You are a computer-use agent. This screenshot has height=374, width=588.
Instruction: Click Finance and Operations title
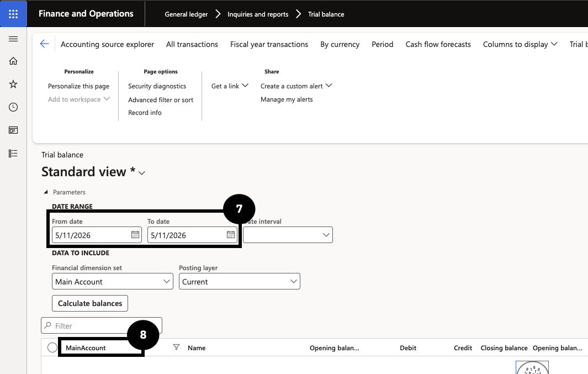(86, 13)
